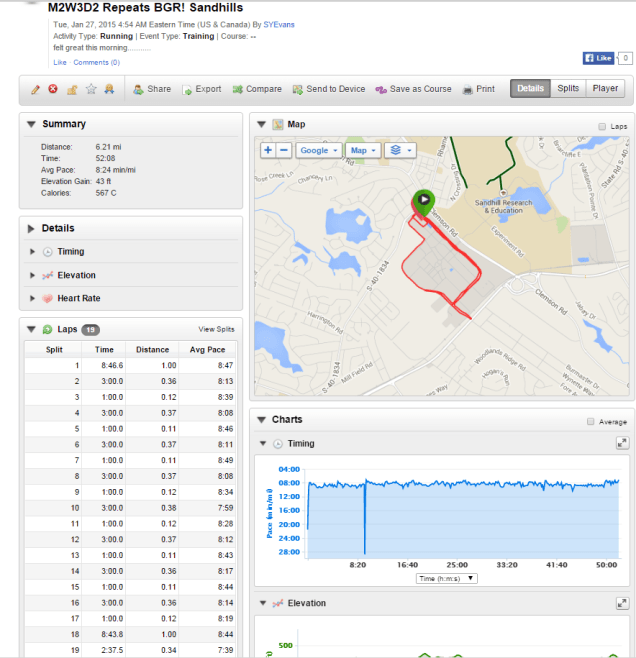Switch to the Player tab
The width and height of the screenshot is (636, 658).
coord(605,89)
